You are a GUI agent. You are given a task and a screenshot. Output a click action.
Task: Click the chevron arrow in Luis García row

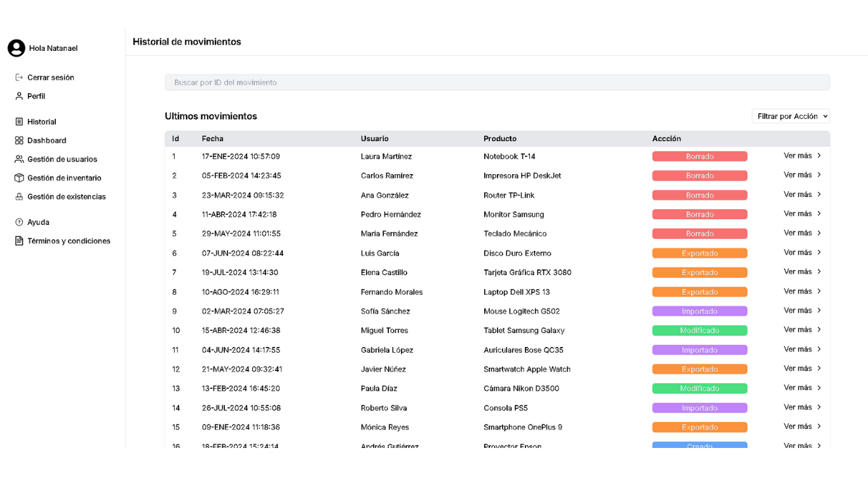click(819, 252)
